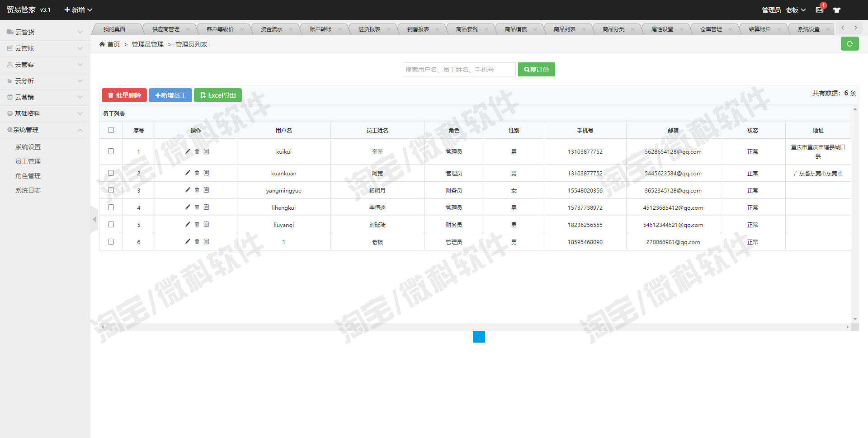Switch to the 仓库管理 tab
This screenshot has width=868, height=438.
tap(711, 29)
